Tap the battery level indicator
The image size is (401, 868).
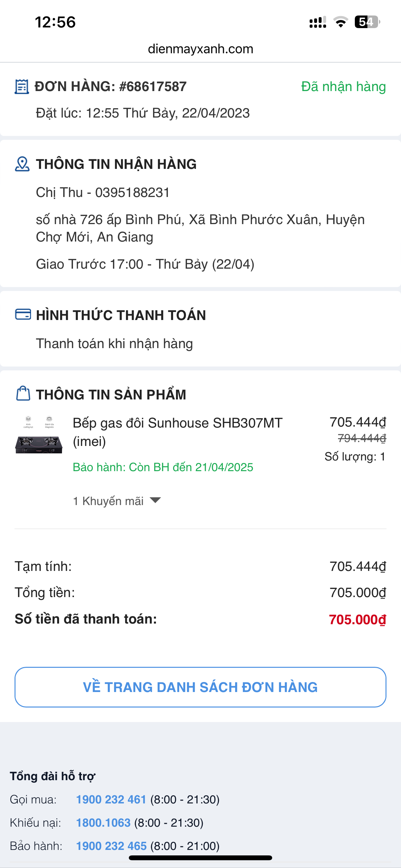[367, 22]
